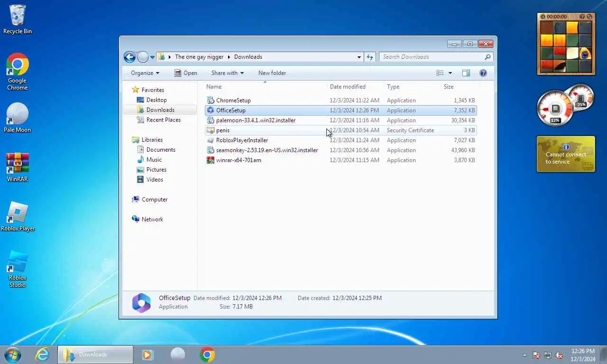
Task: Open the Organize dropdown menu
Action: pyautogui.click(x=145, y=73)
